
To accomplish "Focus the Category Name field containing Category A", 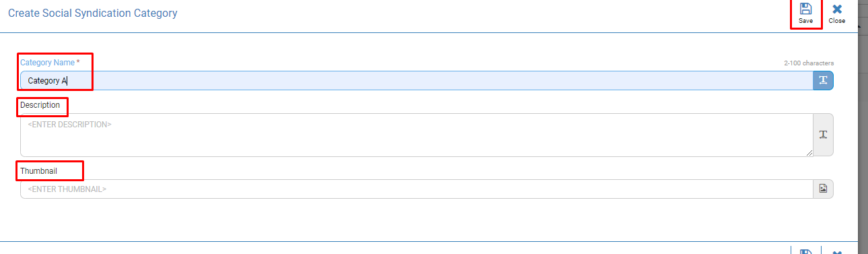I will click(x=417, y=80).
